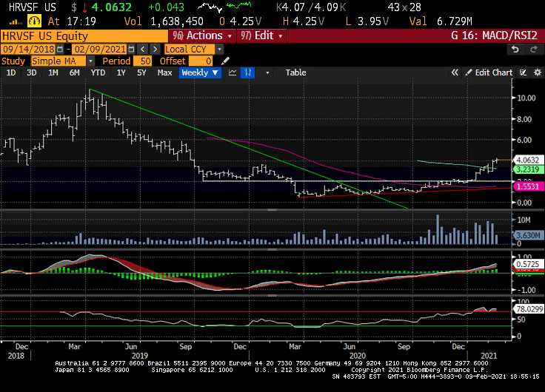Click the Simple MA study field
Viewport: 545px width, 392px height.
58,61
